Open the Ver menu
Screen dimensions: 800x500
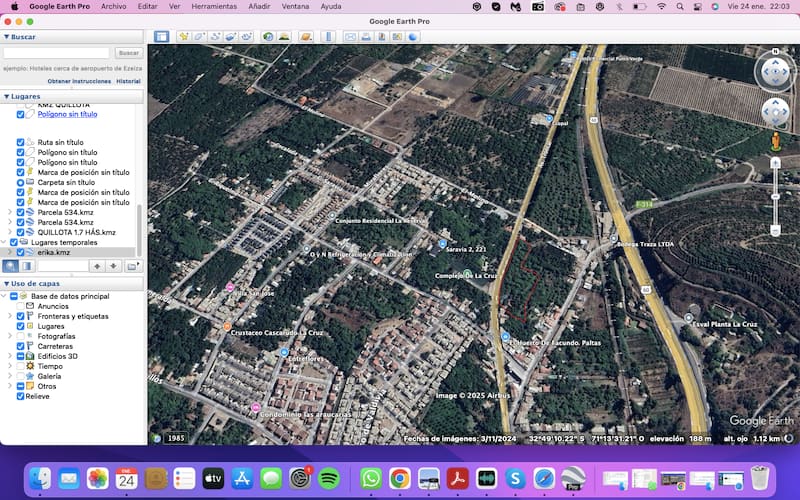(x=174, y=7)
